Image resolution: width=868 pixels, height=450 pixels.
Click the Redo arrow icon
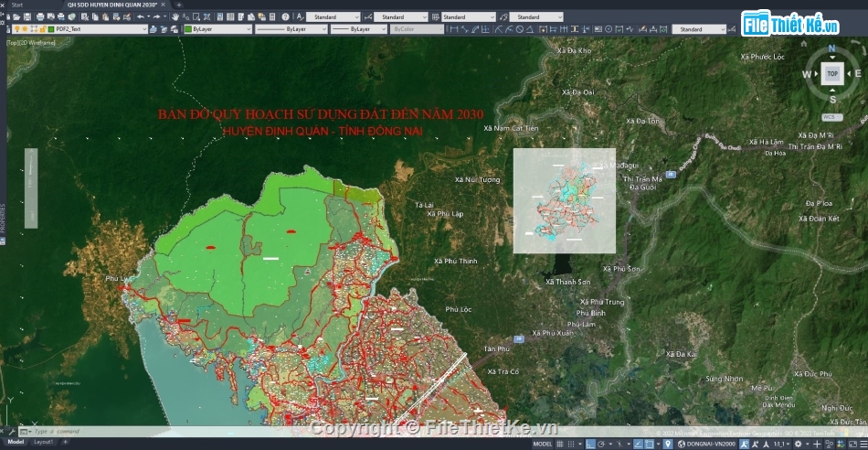[x=156, y=17]
